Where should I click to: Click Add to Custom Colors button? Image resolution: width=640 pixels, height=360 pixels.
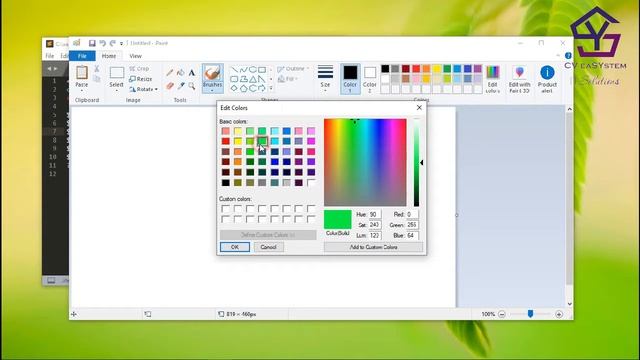point(373,247)
